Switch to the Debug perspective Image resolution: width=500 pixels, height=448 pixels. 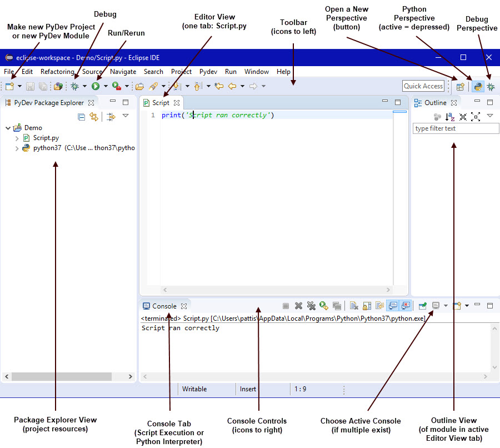(491, 87)
